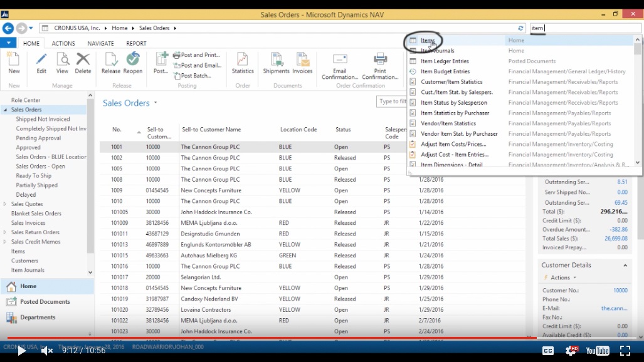The height and width of the screenshot is (362, 644).
Task: Select Vendor/Item Statistics search result
Action: tap(448, 123)
